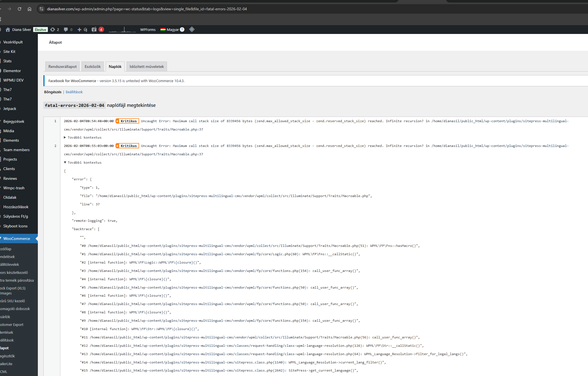Viewport: 588px width, 376px height.
Task: Click the diamond-shaped icon after Magyar
Action: pos(192,29)
